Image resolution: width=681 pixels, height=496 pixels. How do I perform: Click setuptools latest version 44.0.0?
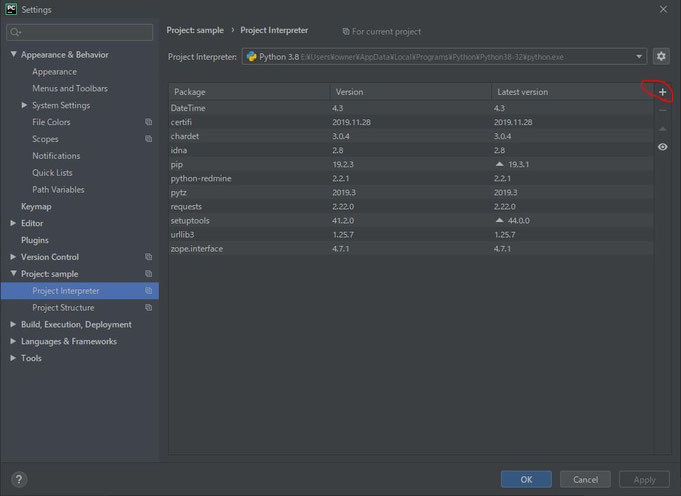click(x=519, y=221)
